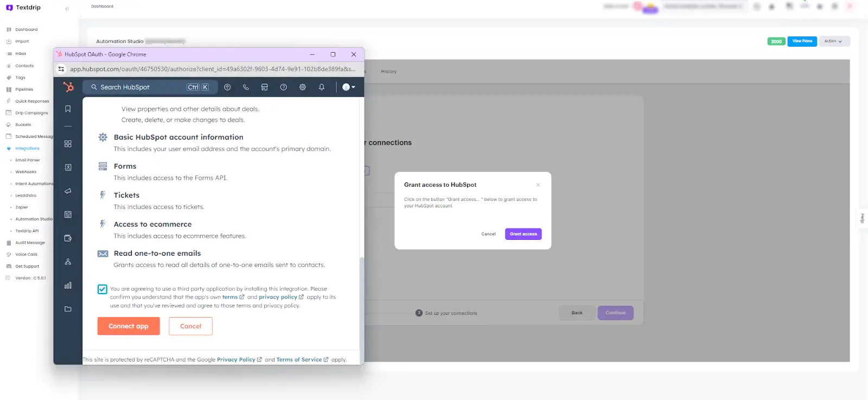The width and height of the screenshot is (868, 400).
Task: Click the HubSpot sprocket logo
Action: click(x=68, y=87)
